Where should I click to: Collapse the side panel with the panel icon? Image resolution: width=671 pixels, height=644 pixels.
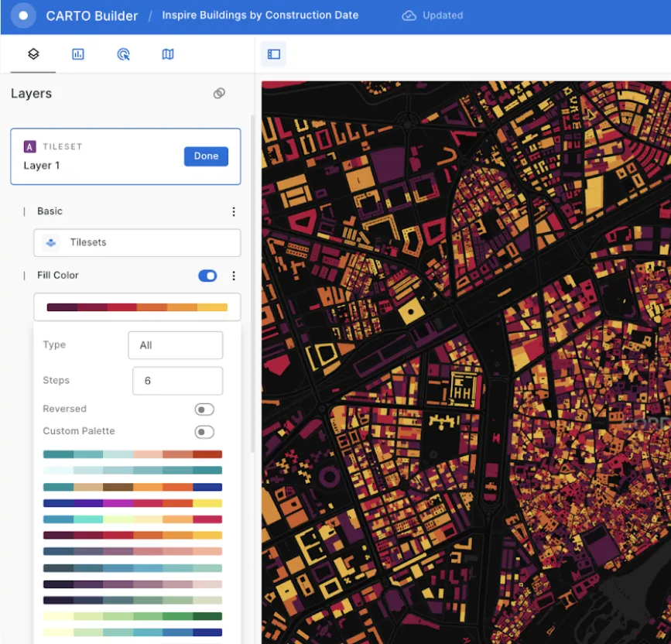273,53
